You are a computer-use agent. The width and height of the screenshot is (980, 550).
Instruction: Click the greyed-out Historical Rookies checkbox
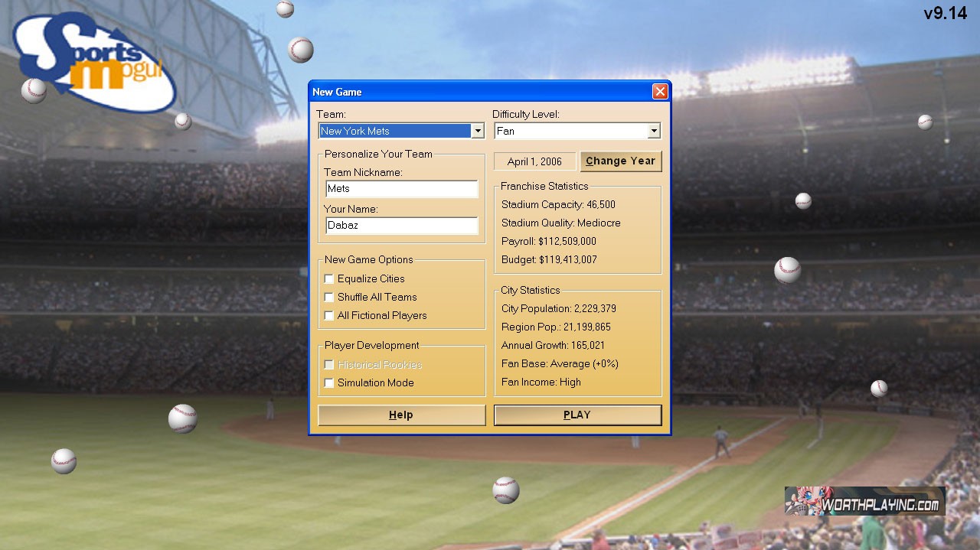[329, 365]
